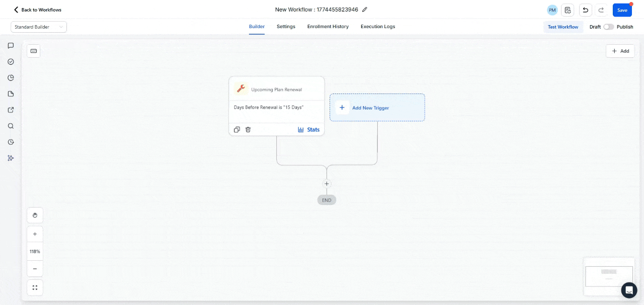Image resolution: width=644 pixels, height=305 pixels.
Task: Switch to the Settings tab
Action: (x=286, y=27)
